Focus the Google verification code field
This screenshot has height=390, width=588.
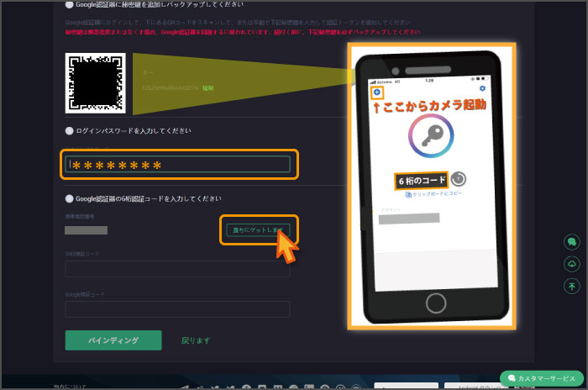(177, 309)
